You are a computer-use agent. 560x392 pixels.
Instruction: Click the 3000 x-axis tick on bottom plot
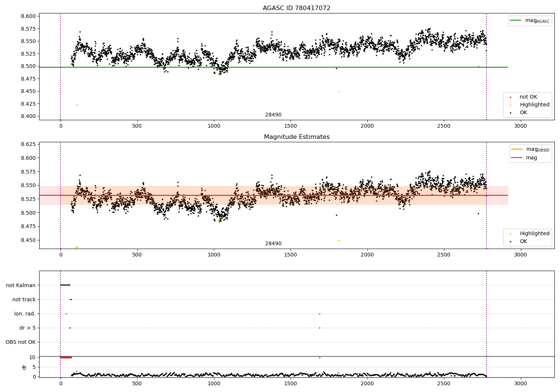[x=520, y=383]
